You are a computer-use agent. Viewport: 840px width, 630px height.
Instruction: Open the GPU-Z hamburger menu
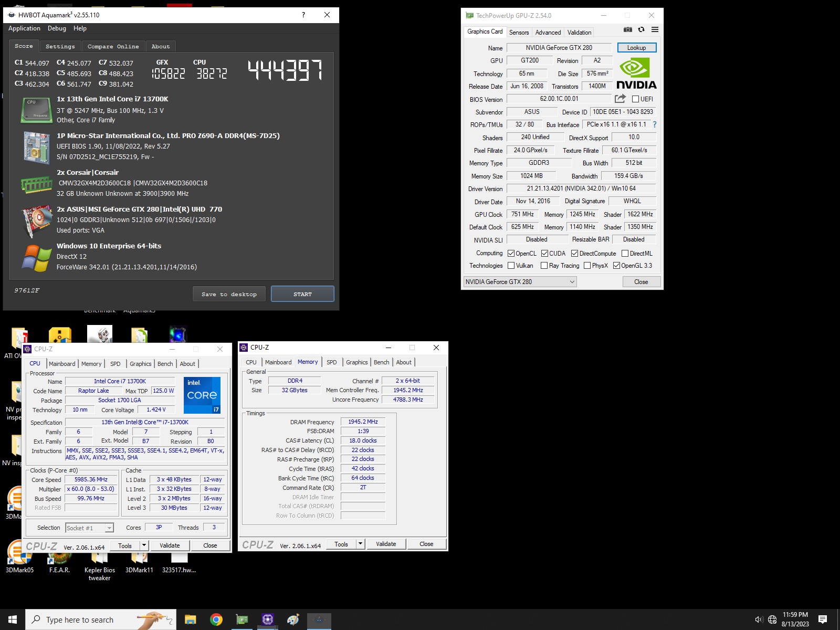(655, 29)
